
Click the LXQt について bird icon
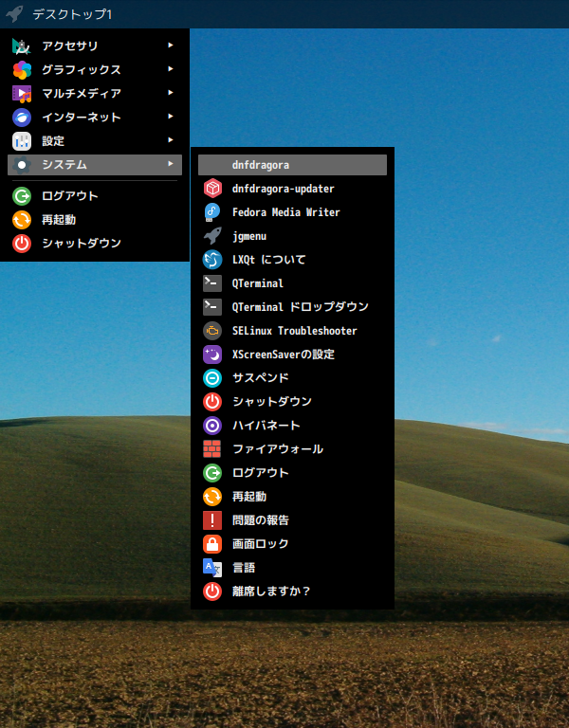coord(212,260)
